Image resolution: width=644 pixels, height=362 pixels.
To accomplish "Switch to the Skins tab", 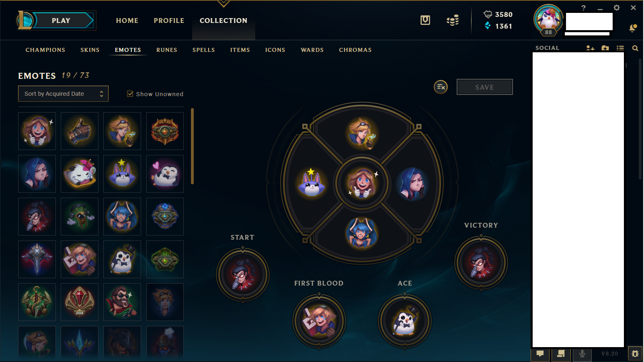I will pos(90,50).
